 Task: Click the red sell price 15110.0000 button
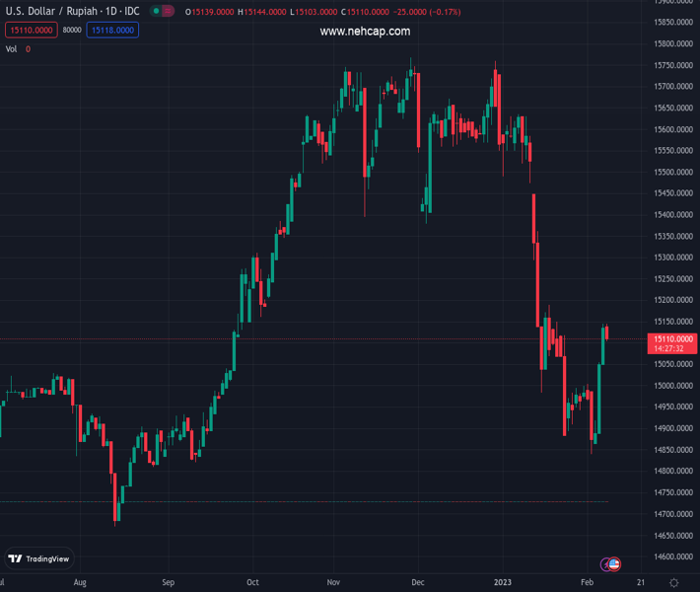pyautogui.click(x=32, y=30)
